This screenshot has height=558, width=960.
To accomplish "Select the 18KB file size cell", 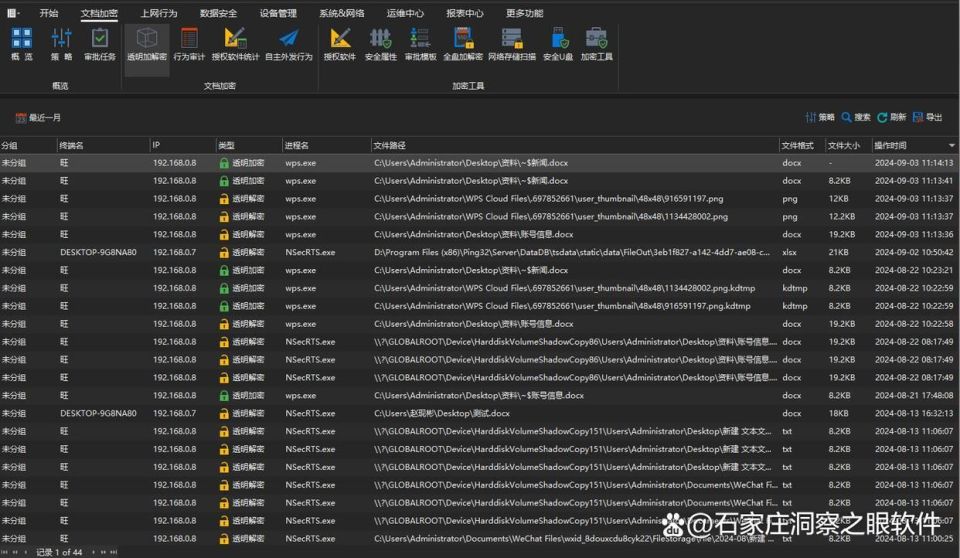I will (838, 413).
